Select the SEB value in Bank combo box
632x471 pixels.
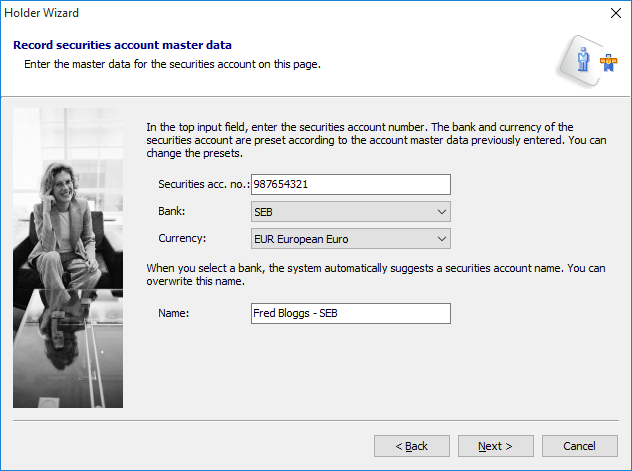click(x=340, y=212)
